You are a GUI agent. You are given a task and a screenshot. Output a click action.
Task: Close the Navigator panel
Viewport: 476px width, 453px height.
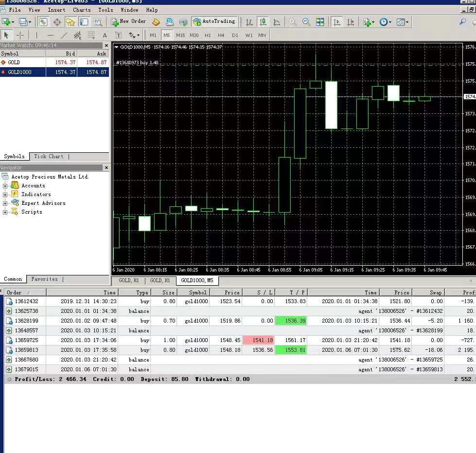(106, 167)
